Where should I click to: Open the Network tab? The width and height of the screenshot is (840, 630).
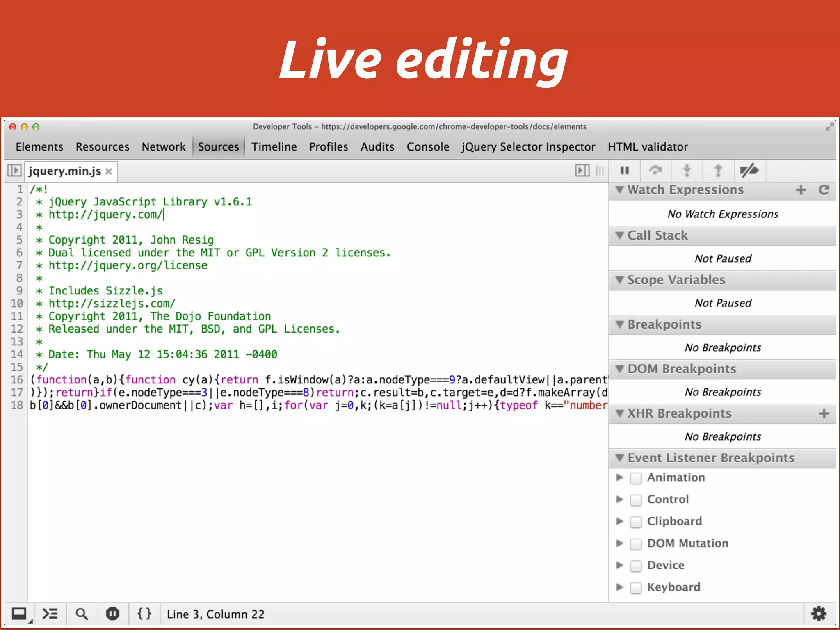tap(163, 147)
